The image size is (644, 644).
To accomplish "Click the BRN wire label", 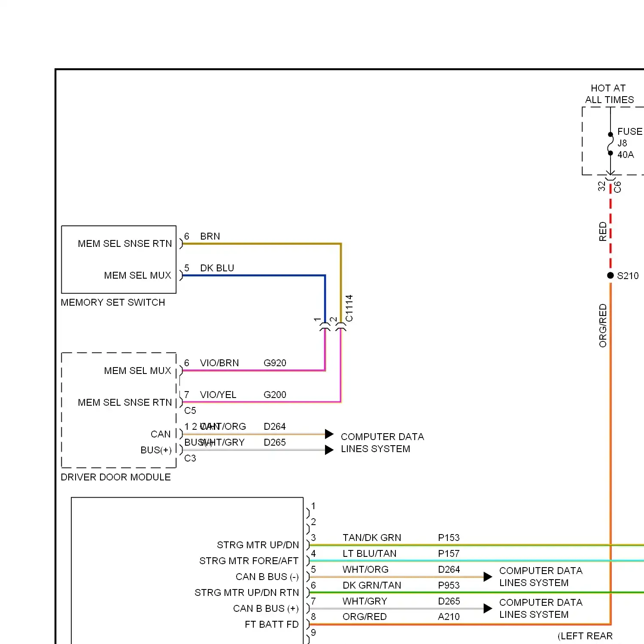I will [210, 236].
